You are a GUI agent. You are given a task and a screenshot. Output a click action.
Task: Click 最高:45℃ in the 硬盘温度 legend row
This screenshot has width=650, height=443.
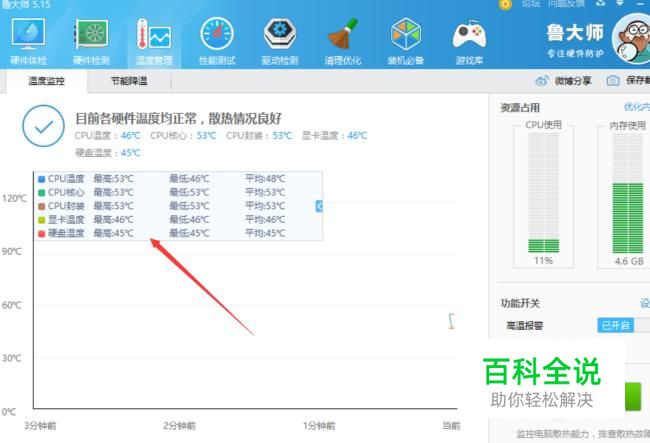coord(114,233)
